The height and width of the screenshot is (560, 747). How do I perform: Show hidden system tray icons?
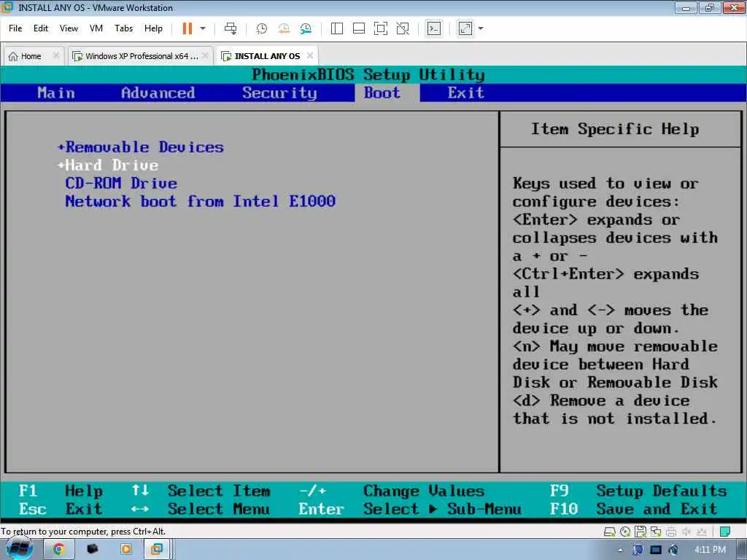click(620, 550)
